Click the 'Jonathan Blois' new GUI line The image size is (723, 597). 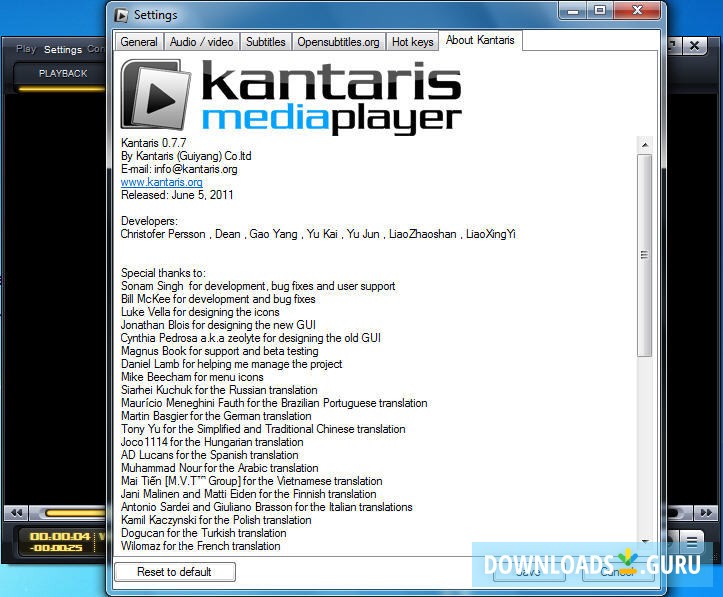[218, 325]
